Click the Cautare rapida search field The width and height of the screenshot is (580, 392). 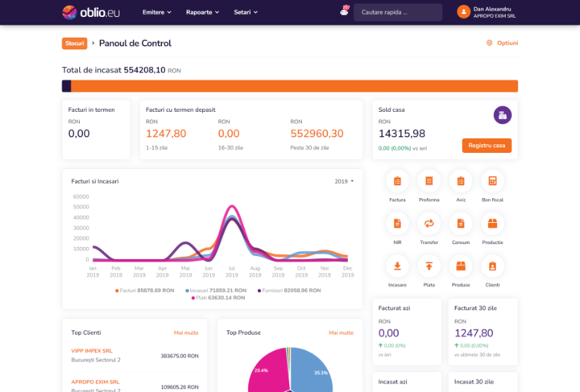click(x=398, y=12)
